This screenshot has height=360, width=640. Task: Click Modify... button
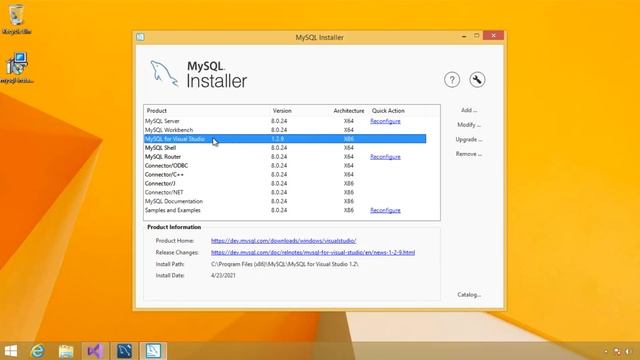pos(469,125)
